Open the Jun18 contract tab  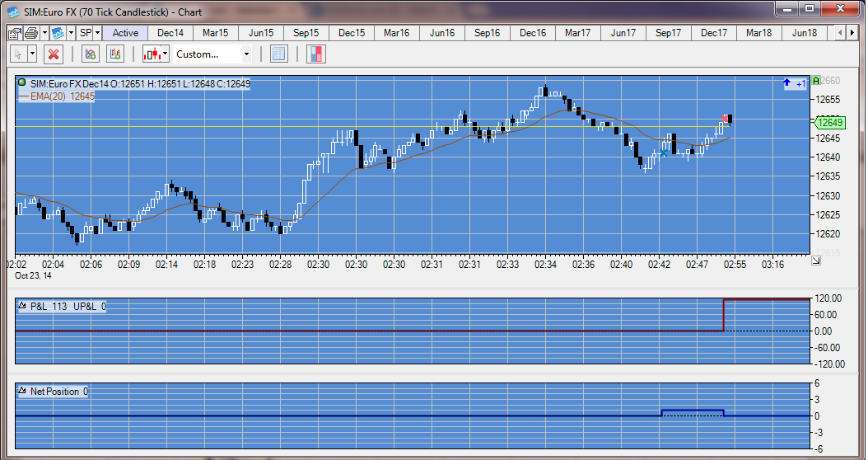click(x=805, y=33)
